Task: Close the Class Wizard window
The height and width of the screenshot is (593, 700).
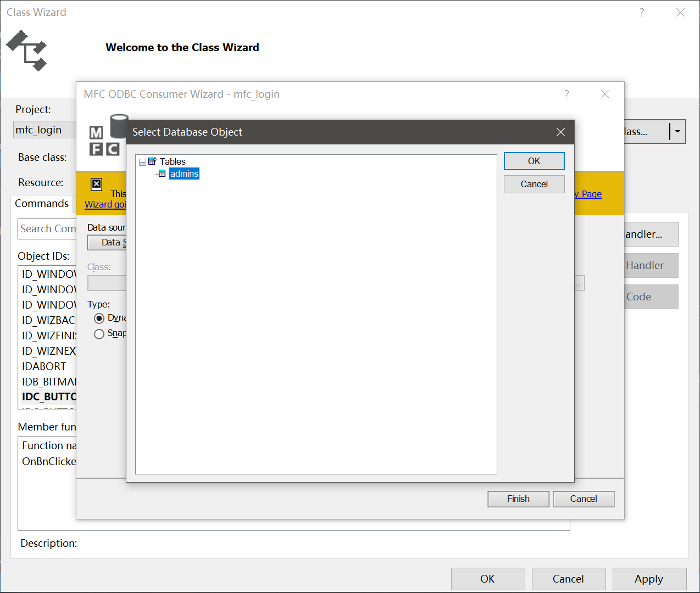Action: (x=680, y=12)
